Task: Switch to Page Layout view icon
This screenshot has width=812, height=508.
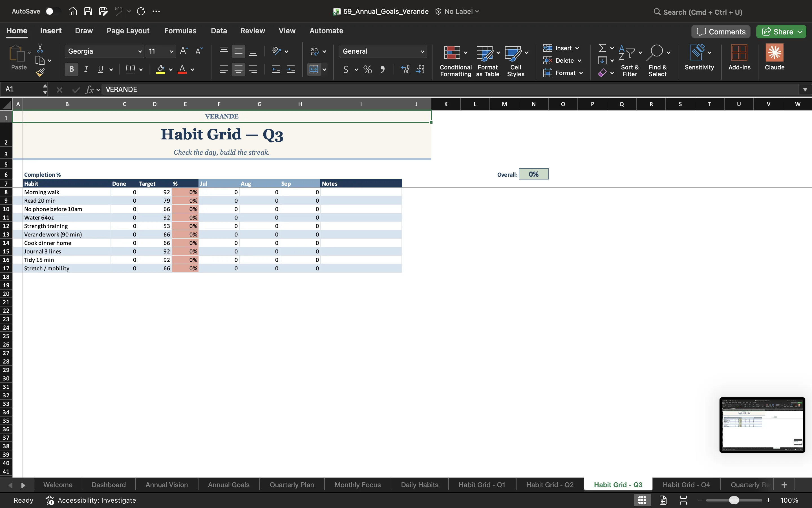Action: tap(663, 500)
